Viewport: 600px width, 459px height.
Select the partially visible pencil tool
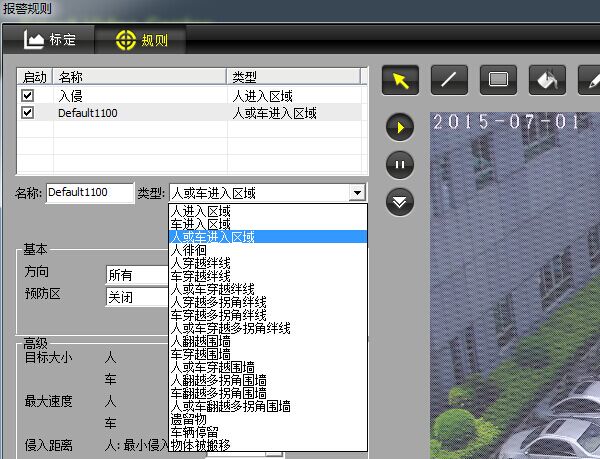tap(589, 80)
